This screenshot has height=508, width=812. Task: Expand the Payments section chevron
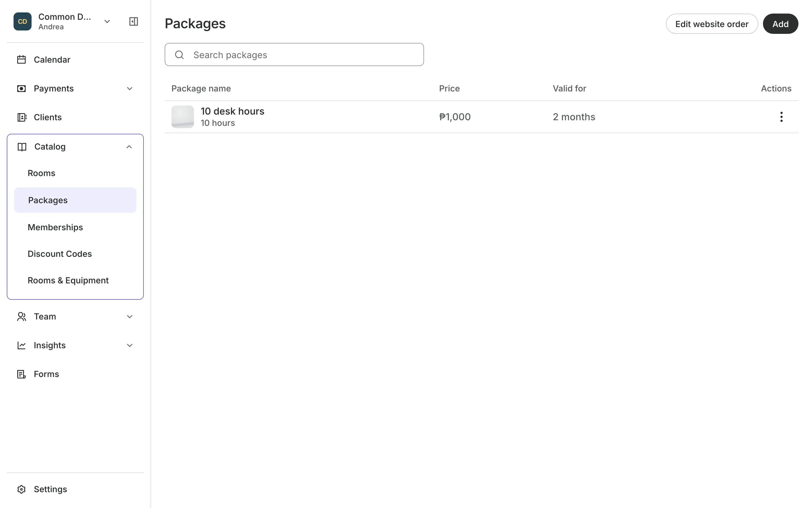click(x=129, y=89)
